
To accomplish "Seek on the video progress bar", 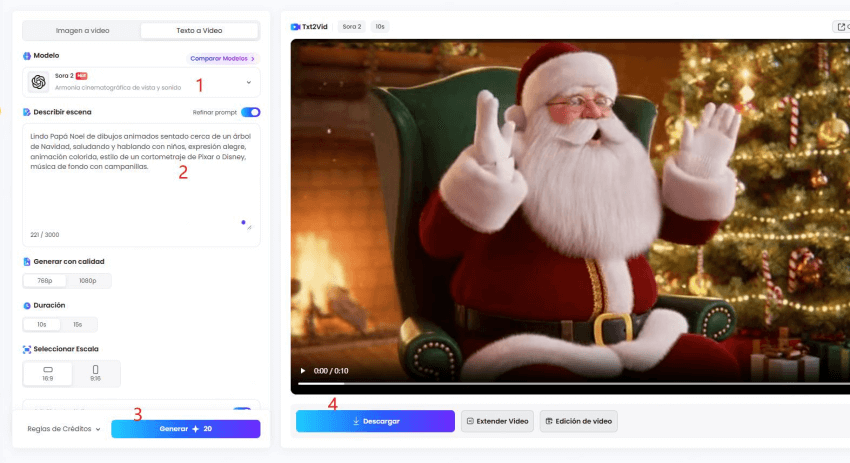I will click(x=574, y=383).
